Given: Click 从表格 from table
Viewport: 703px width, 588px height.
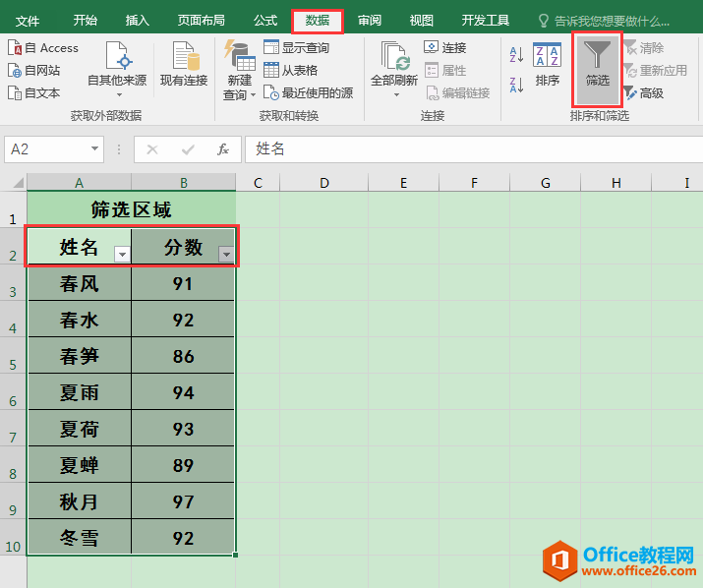Looking at the screenshot, I should [290, 71].
